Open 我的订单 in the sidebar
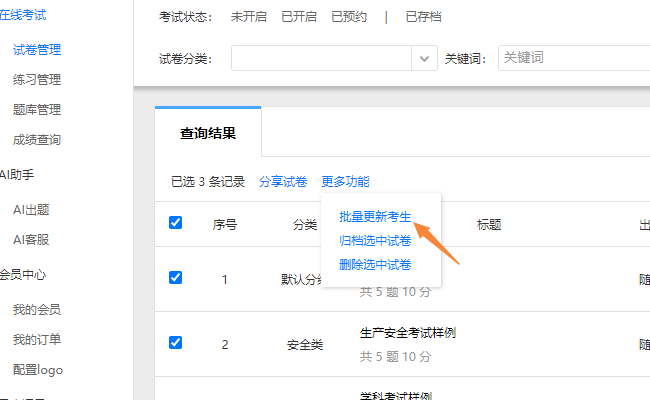This screenshot has width=650, height=400. tap(37, 340)
